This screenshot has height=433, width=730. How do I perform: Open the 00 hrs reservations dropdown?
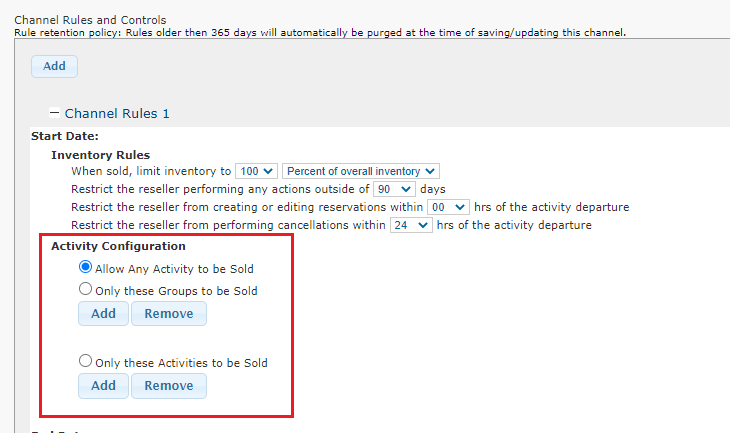[447, 207]
